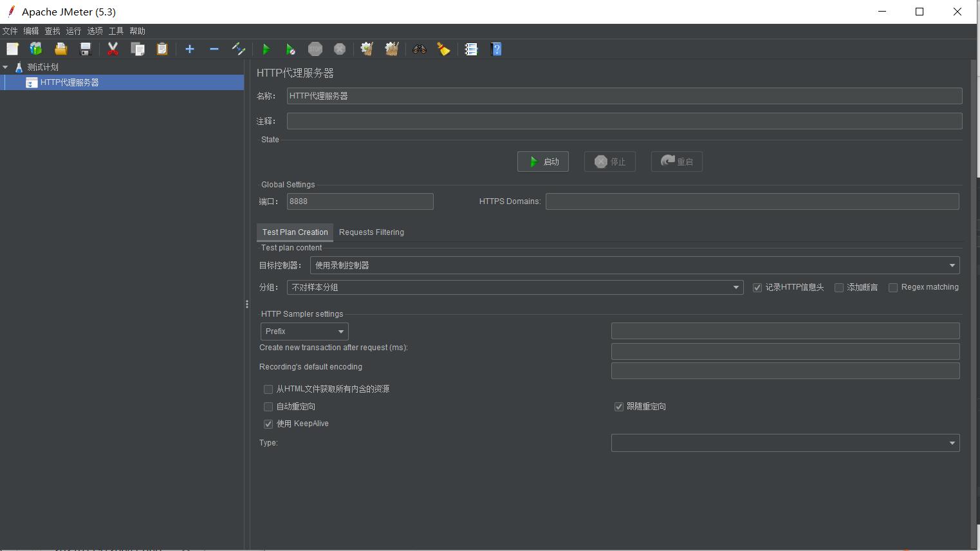Click the 名称 name field

(624, 96)
